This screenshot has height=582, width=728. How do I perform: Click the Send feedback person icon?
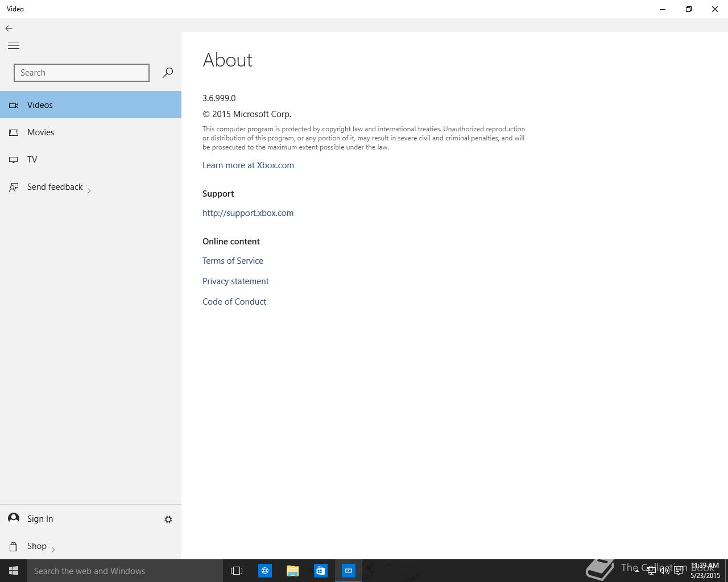click(14, 187)
